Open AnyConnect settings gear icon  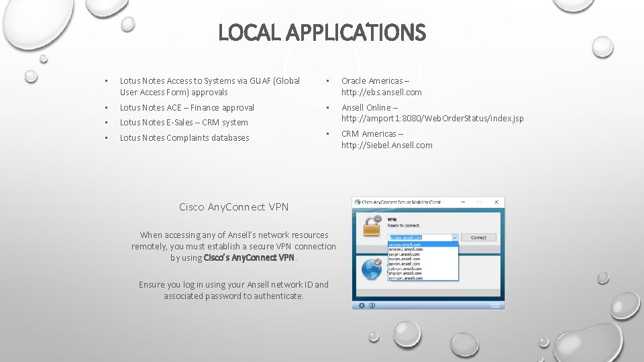click(362, 306)
